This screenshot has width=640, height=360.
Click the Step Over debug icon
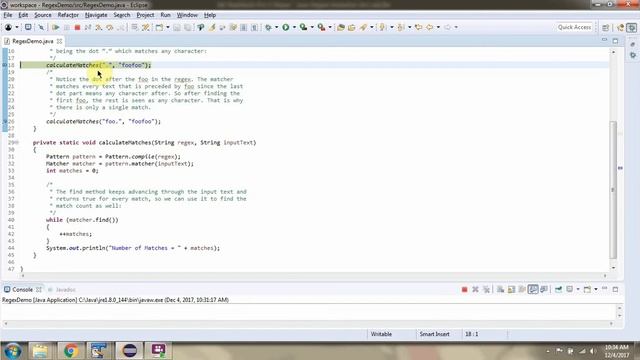(x=109, y=27)
